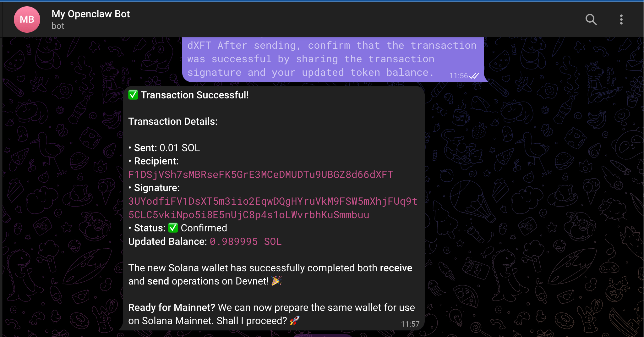The height and width of the screenshot is (337, 644).
Task: Open search in this chat
Action: click(591, 19)
